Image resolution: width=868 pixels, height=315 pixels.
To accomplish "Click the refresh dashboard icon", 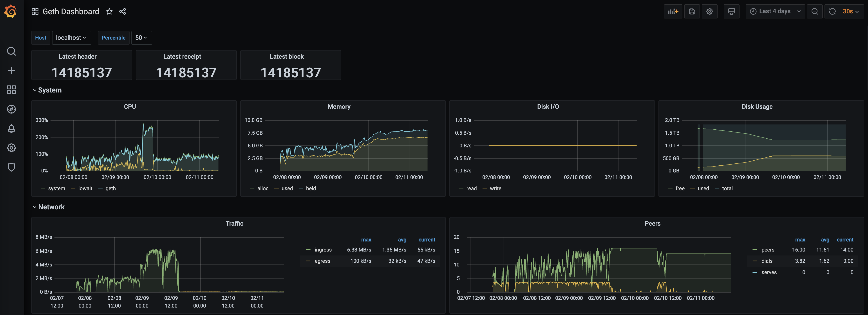I will [x=832, y=11].
